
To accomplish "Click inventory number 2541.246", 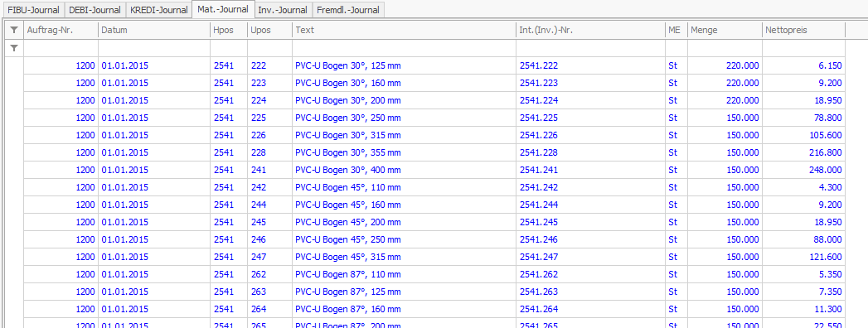I will pos(539,239).
